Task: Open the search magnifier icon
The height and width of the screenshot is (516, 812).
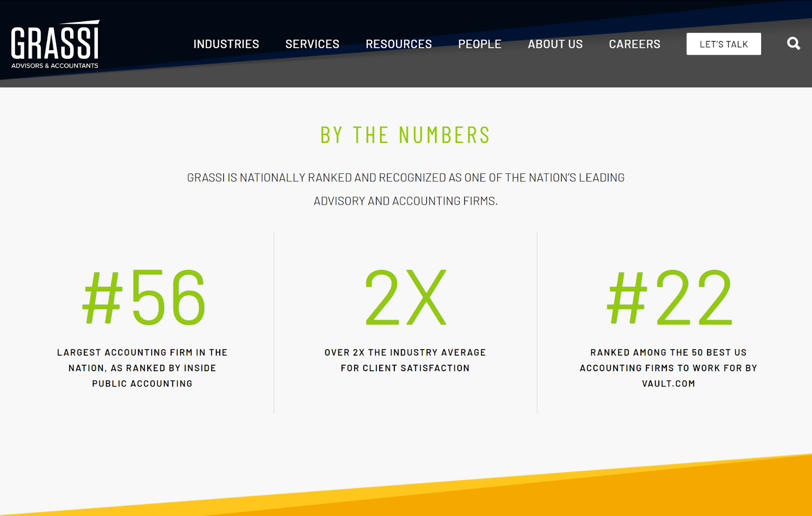Action: tap(794, 44)
